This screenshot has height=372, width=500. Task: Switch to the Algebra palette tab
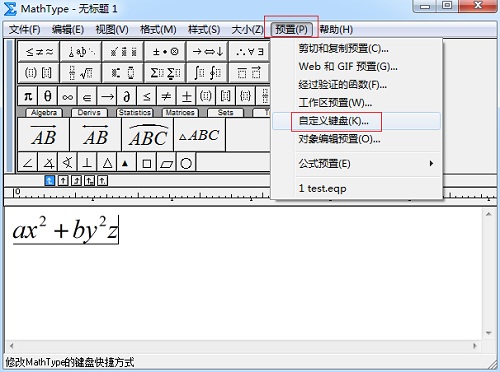click(44, 113)
